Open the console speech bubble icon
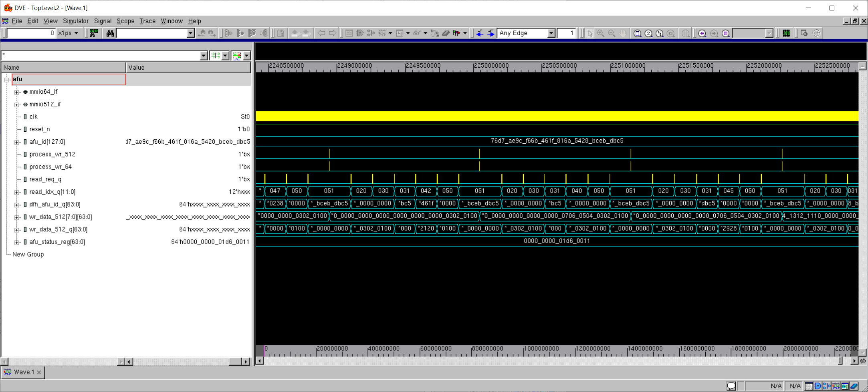The width and height of the screenshot is (868, 392). pyautogui.click(x=731, y=386)
